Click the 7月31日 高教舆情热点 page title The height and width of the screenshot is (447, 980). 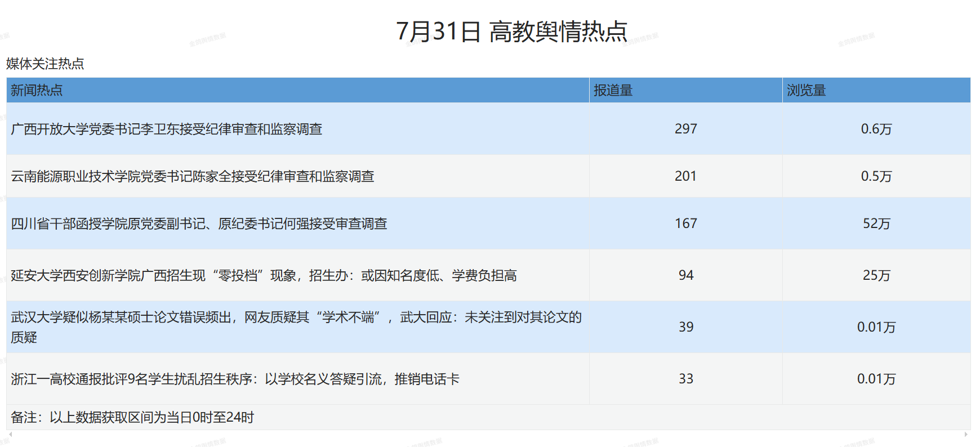coord(511,31)
